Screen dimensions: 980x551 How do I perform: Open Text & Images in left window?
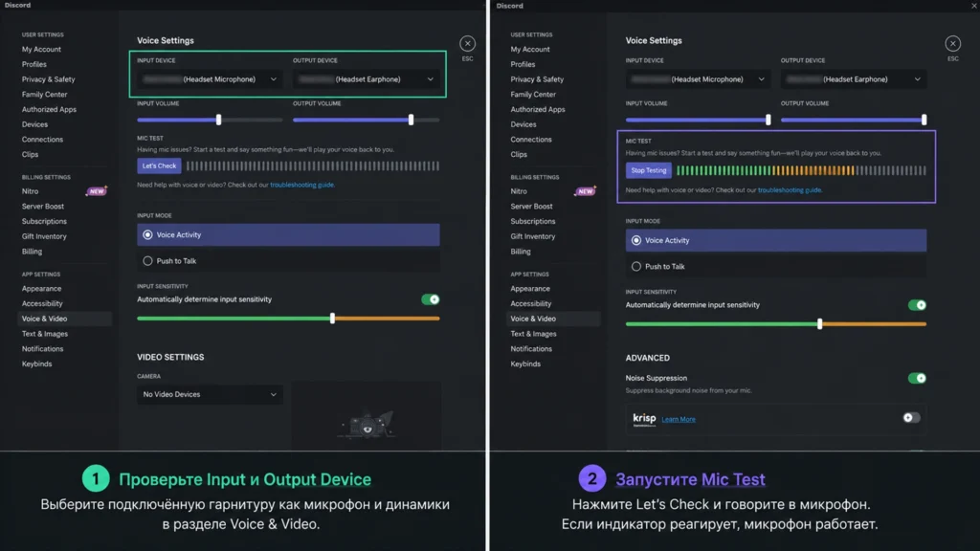point(44,334)
